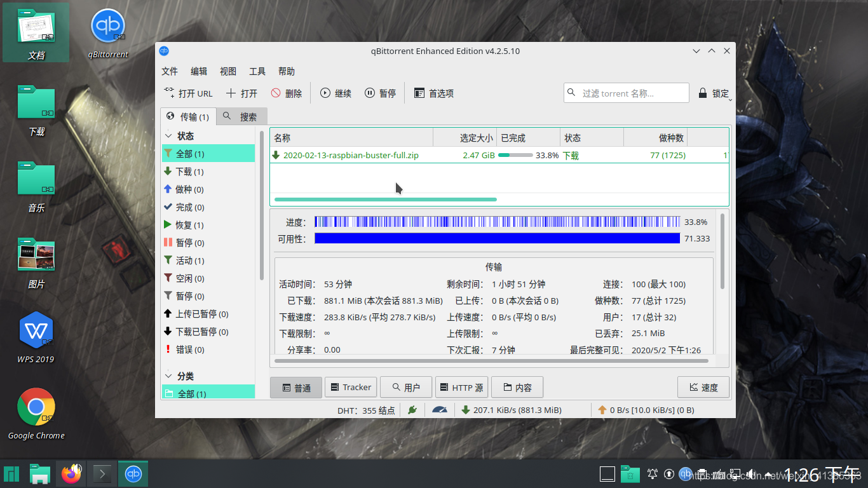
Task: Select the 活动 (1) green funnel filter
Action: [x=208, y=261]
